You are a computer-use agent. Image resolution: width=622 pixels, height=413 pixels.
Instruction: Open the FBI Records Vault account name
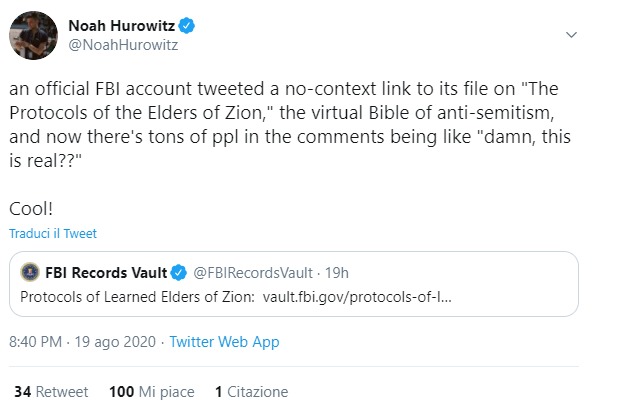106,273
